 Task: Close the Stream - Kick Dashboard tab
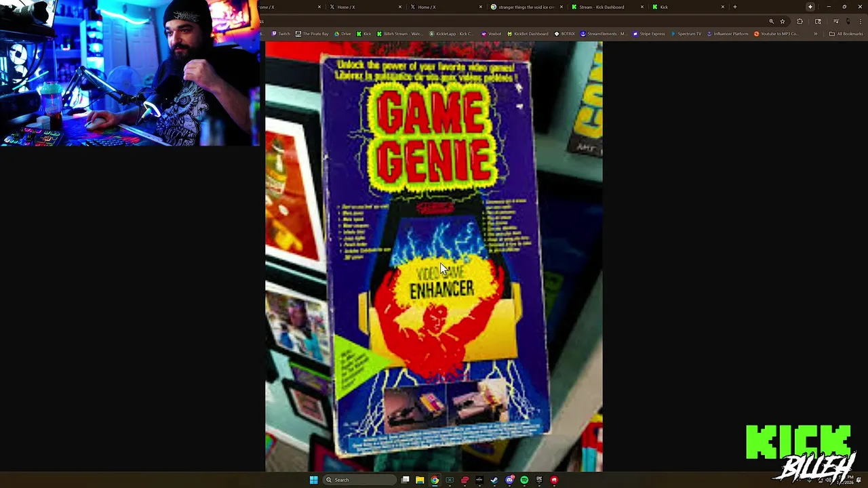642,7
